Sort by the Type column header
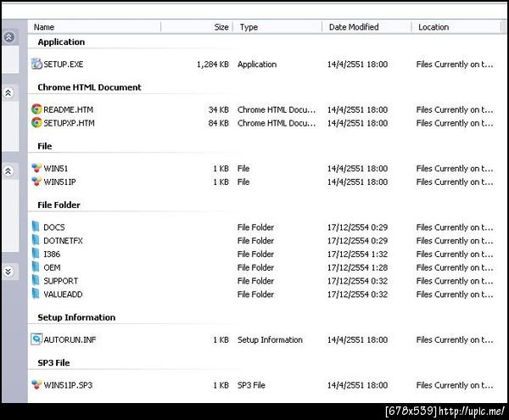This screenshot has width=509, height=420. [x=277, y=27]
